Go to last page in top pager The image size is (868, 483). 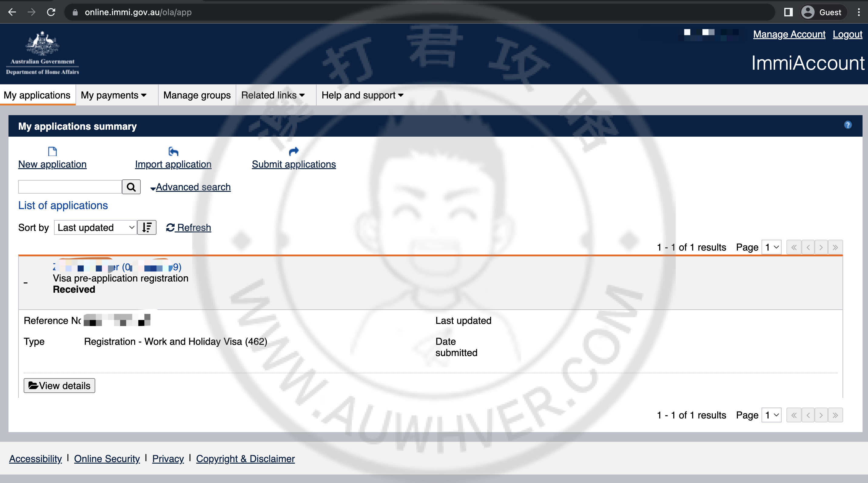point(835,247)
